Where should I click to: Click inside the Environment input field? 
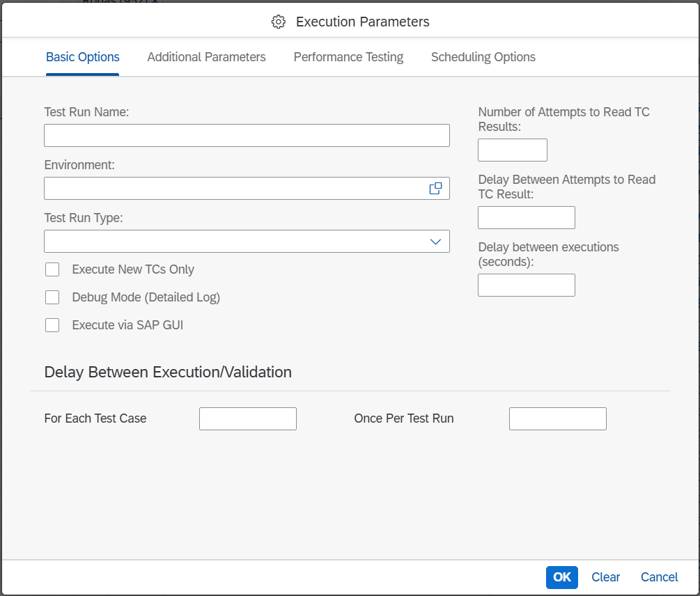point(233,189)
